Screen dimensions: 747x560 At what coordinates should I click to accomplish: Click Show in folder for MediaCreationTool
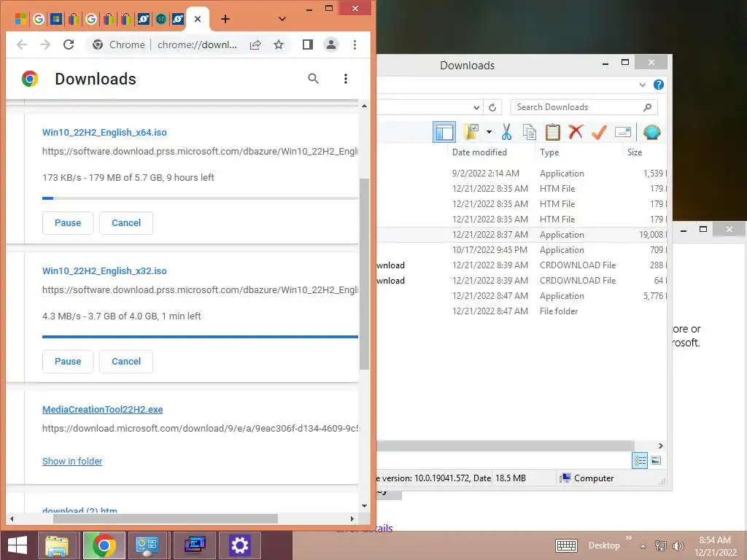(72, 461)
